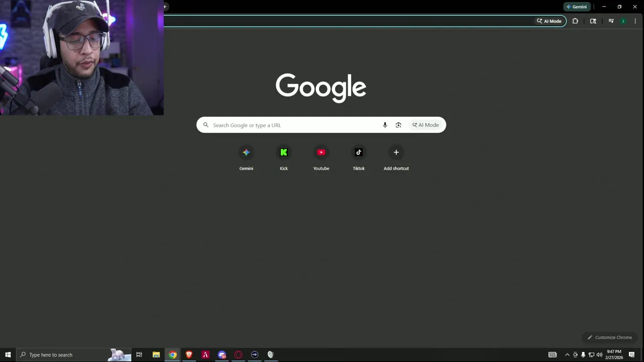The width and height of the screenshot is (644, 362).
Task: Click Customize Chrome button
Action: (x=610, y=337)
